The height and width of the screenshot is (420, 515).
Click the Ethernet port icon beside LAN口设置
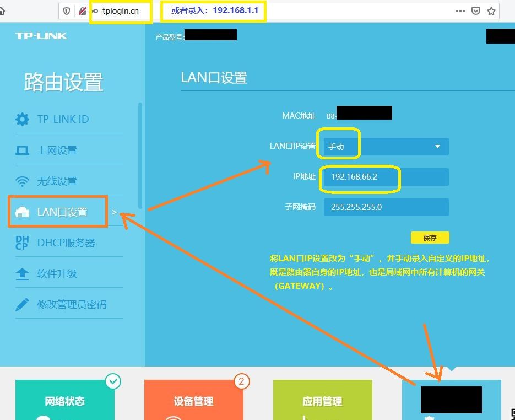pos(22,212)
